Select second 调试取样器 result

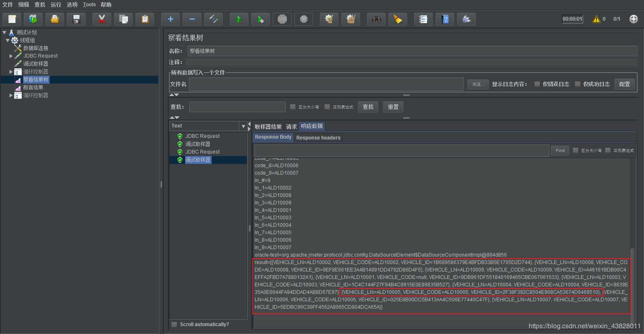(198, 160)
